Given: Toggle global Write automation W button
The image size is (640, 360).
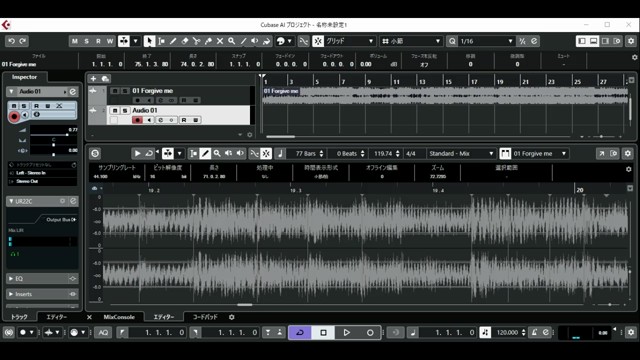Looking at the screenshot, I should coord(110,41).
